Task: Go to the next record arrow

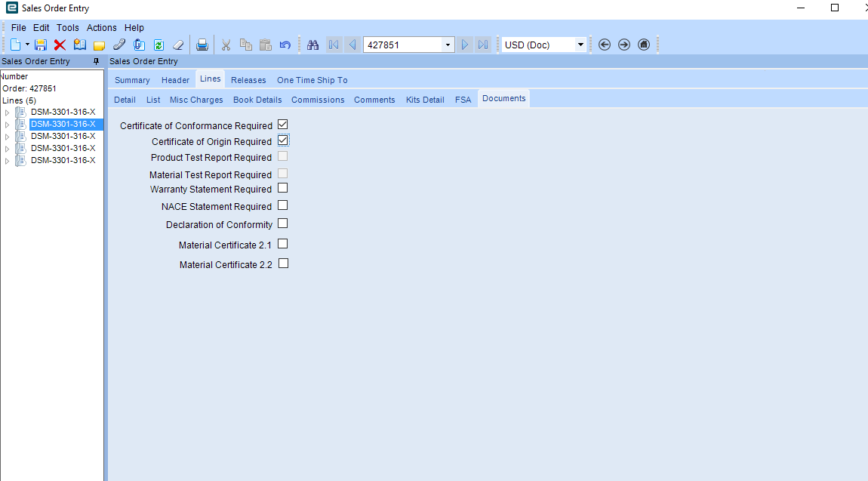Action: click(x=465, y=45)
